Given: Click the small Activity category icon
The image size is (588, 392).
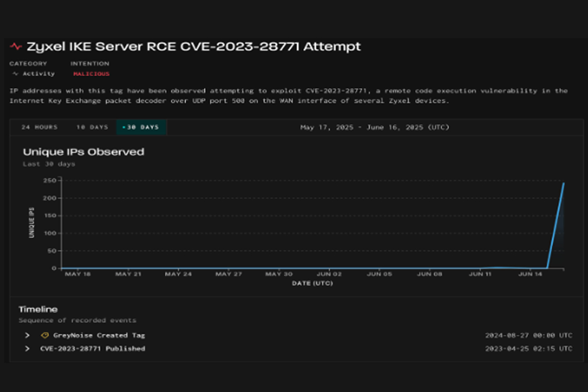Looking at the screenshot, I should (x=15, y=74).
